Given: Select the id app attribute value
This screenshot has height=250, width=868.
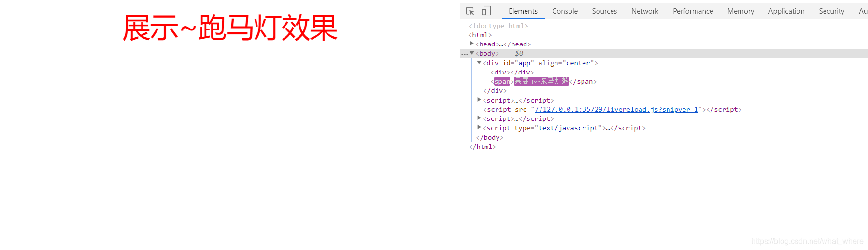Looking at the screenshot, I should click(x=524, y=63).
